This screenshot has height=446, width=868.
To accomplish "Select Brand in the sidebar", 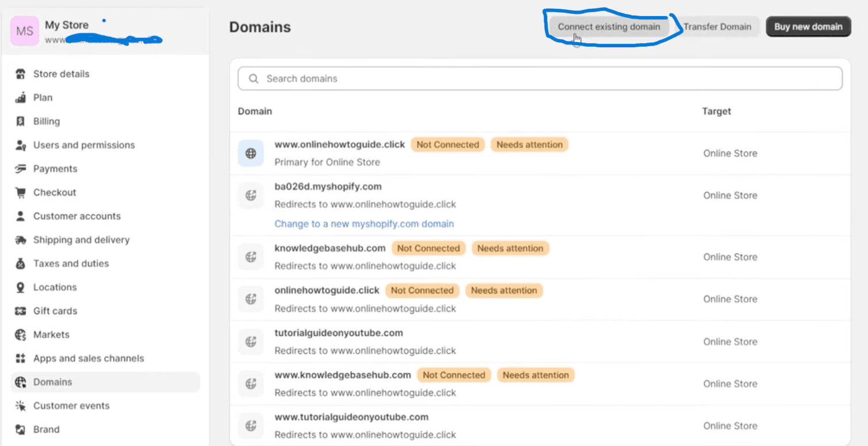I will 46,429.
